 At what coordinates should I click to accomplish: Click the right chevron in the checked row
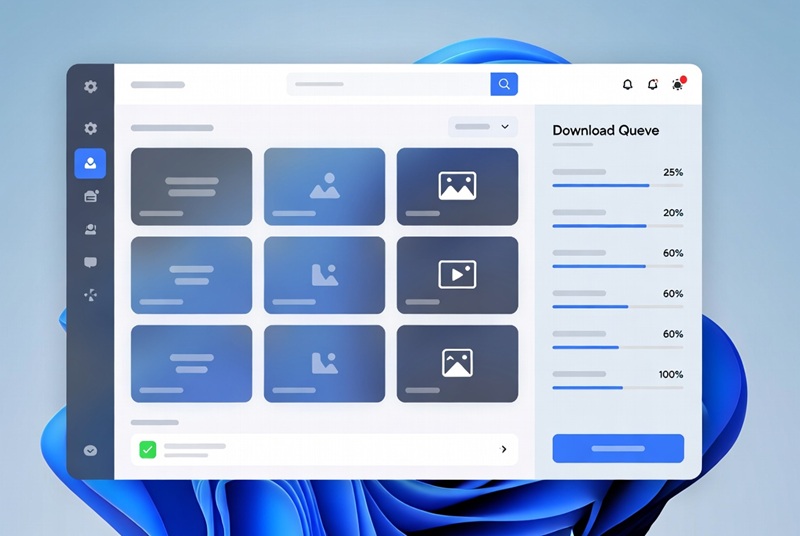pos(504,449)
